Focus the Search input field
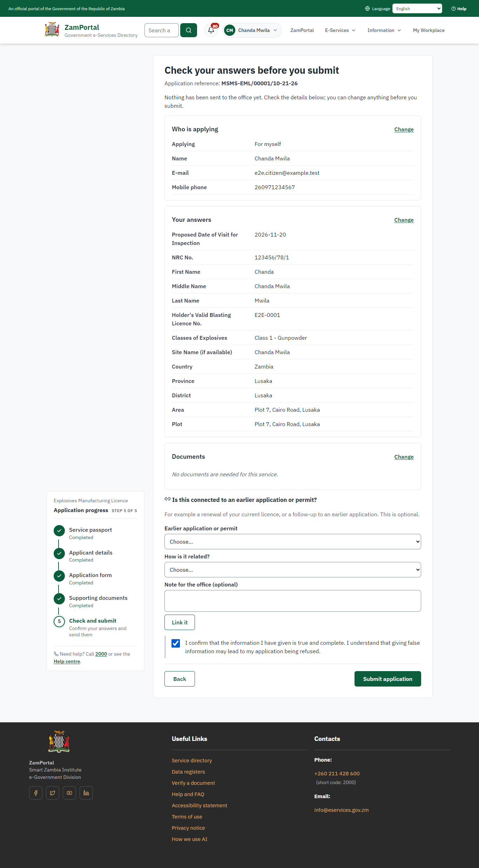 [x=162, y=30]
